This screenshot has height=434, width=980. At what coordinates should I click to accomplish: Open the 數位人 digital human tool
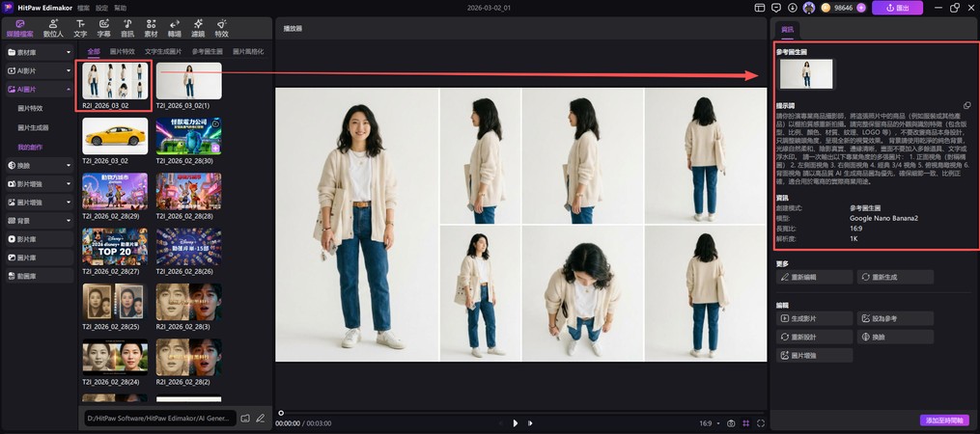coord(53,28)
